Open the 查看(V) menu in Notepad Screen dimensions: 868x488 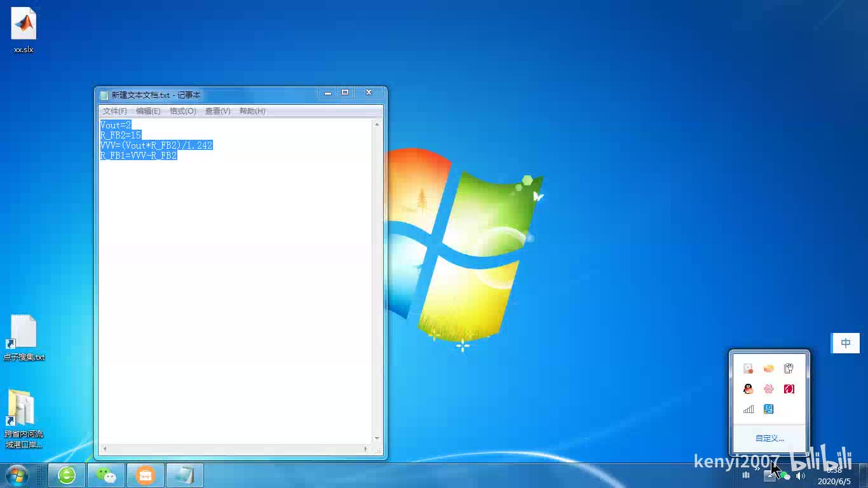217,111
